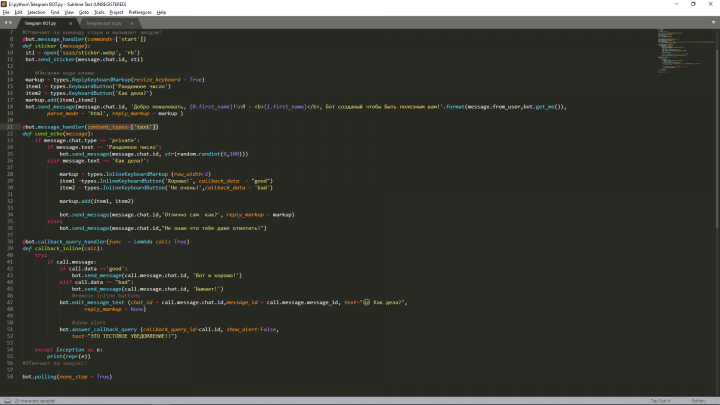Image resolution: width=720 pixels, height=405 pixels.
Task: Open the Goto menu
Action: 84,12
